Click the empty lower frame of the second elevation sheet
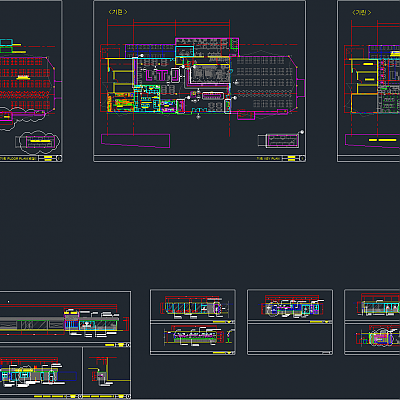 290,337
